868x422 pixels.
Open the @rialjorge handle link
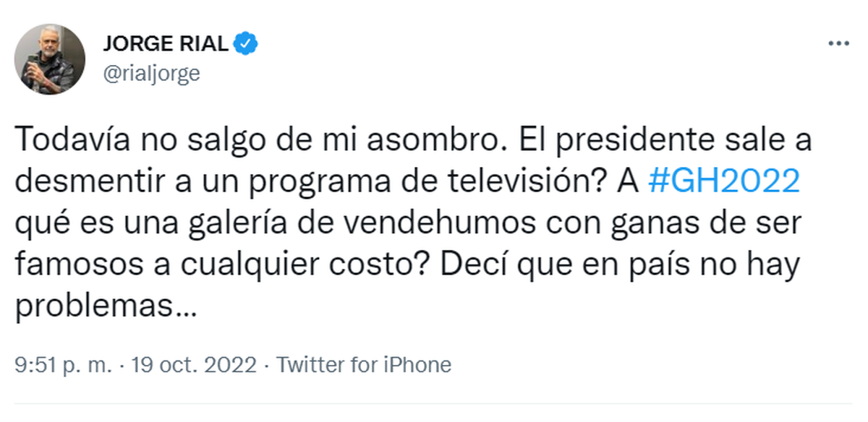point(150,73)
